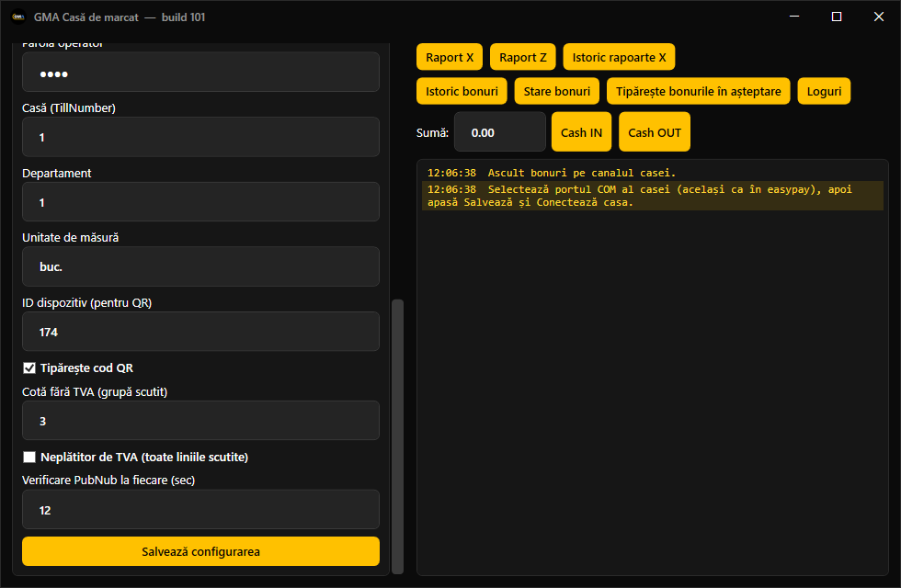901x588 pixels.
Task: Click the ID dispozitiv field
Action: click(200, 332)
